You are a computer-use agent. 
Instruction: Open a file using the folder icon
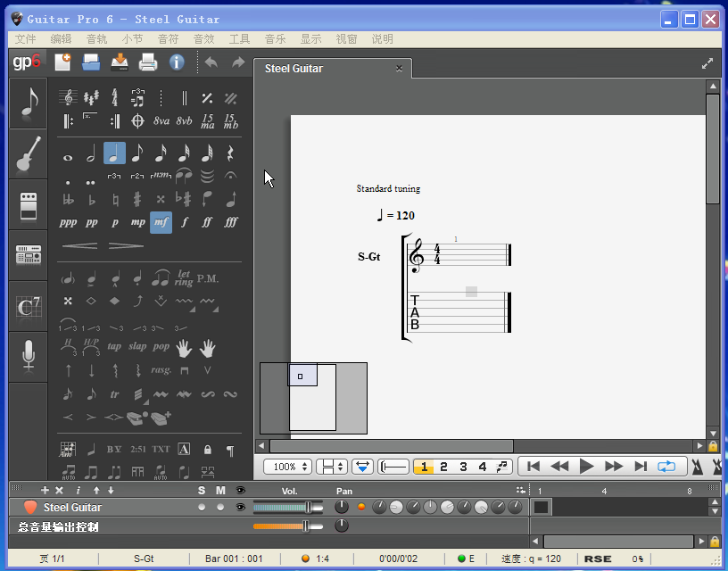[91, 62]
